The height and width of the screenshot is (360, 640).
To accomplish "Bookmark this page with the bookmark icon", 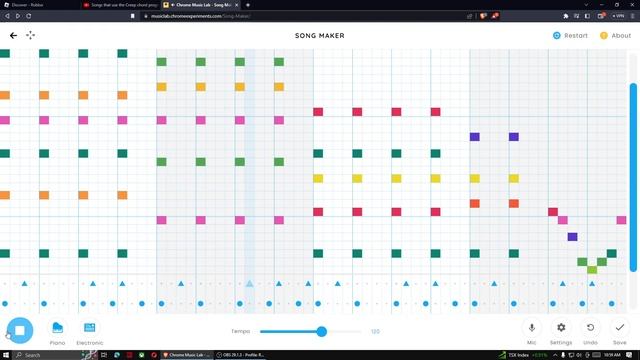I will pos(133,16).
